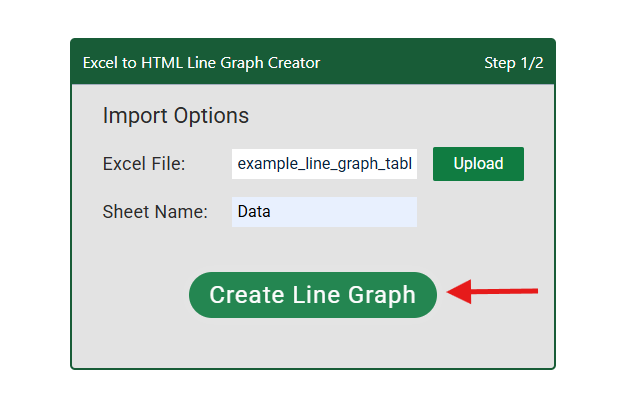Click the word "Create" on the rounded button
The width and height of the screenshot is (625, 415).
246,295
